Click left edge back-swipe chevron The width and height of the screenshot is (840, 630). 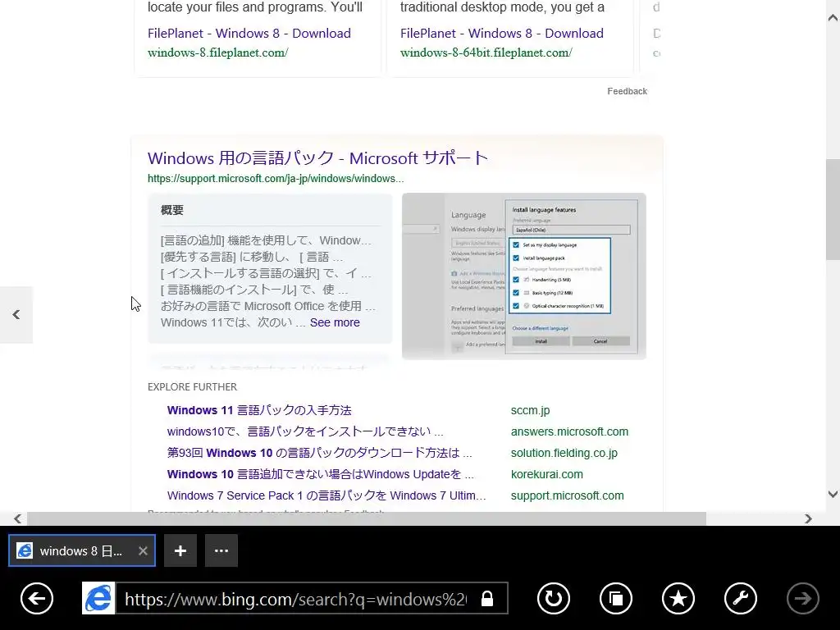16,314
